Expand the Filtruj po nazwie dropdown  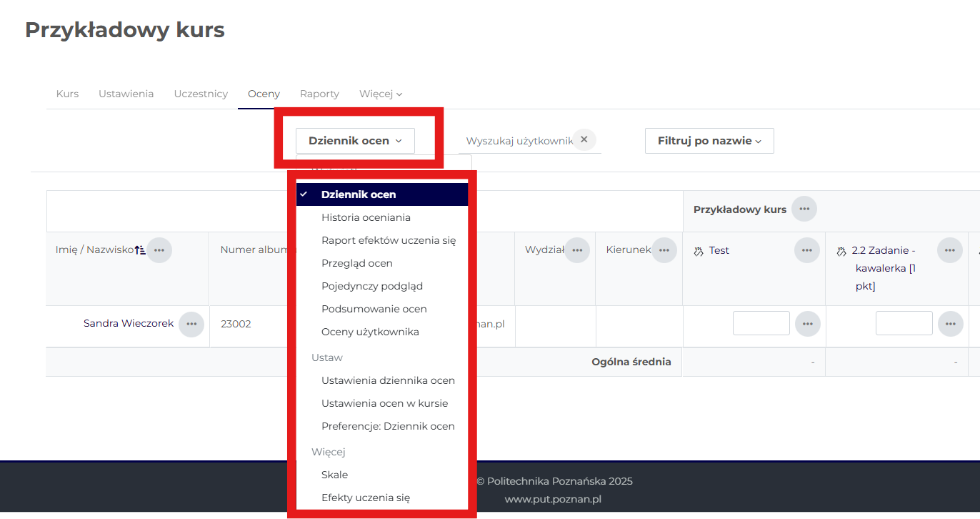click(x=709, y=141)
